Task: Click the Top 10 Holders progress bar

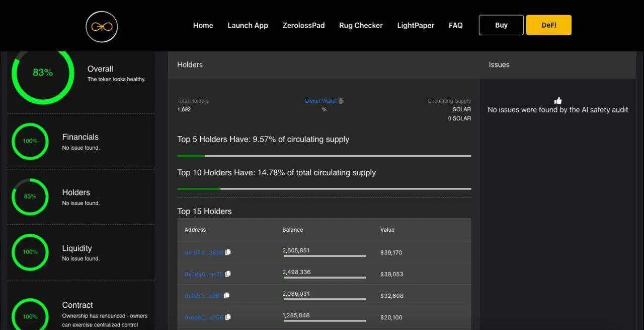Action: [x=324, y=189]
